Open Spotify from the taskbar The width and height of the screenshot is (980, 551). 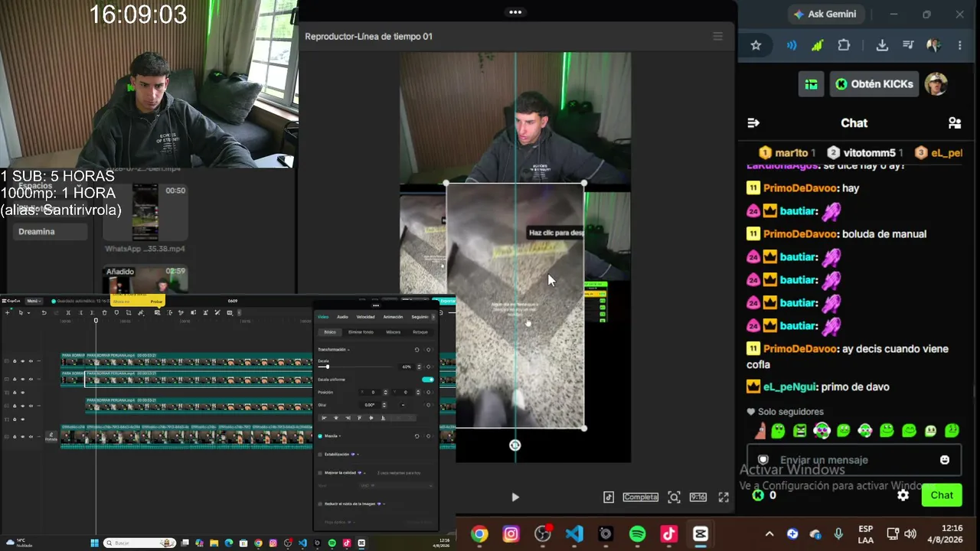[x=637, y=534]
